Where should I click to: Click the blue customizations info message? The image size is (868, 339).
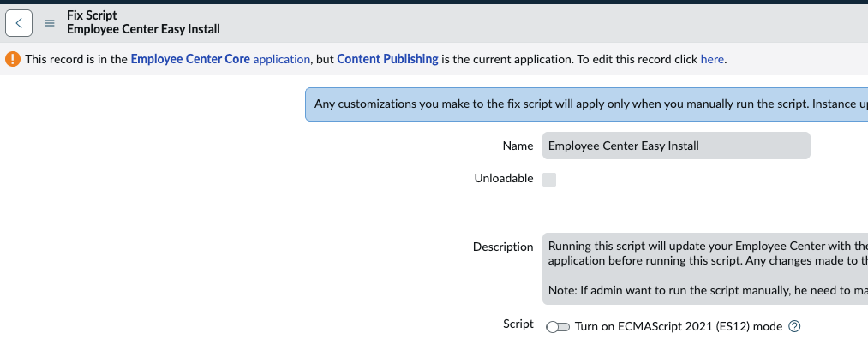pos(587,104)
